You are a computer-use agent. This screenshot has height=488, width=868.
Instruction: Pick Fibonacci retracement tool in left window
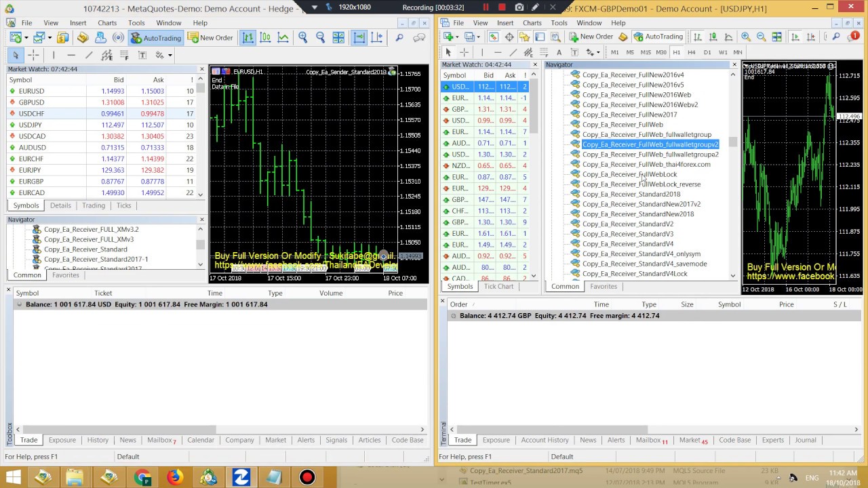coord(124,55)
